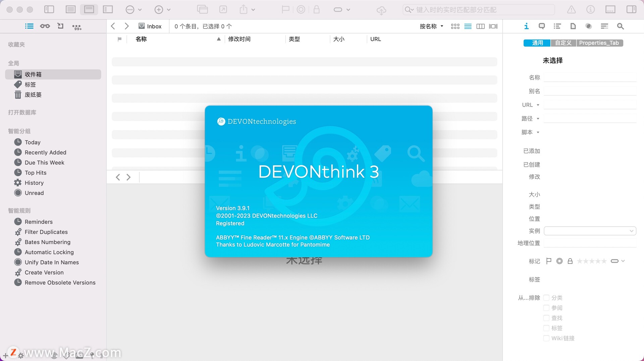The image size is (644, 361).
Task: Open the 脚本 dropdown arrow
Action: [538, 132]
